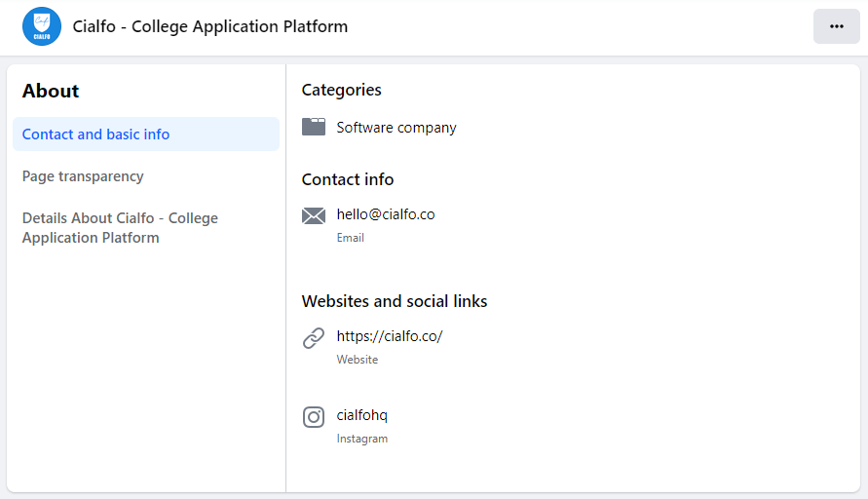Click the Software company category text

tap(396, 128)
